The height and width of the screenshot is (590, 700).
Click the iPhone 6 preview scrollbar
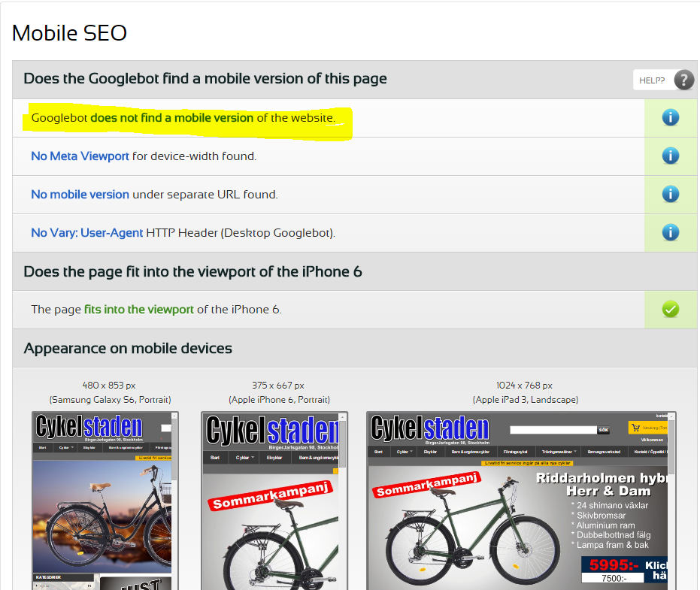point(342,501)
